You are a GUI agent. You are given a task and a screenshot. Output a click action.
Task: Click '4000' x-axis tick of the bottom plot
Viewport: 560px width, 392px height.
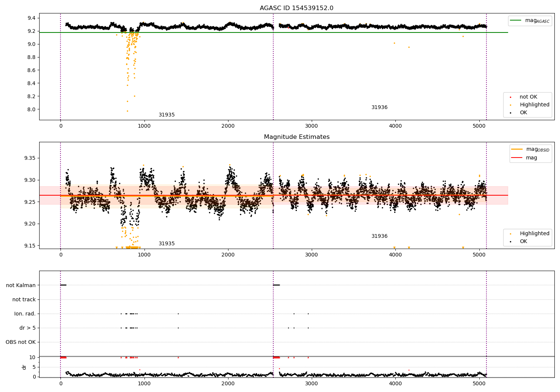[x=396, y=383]
